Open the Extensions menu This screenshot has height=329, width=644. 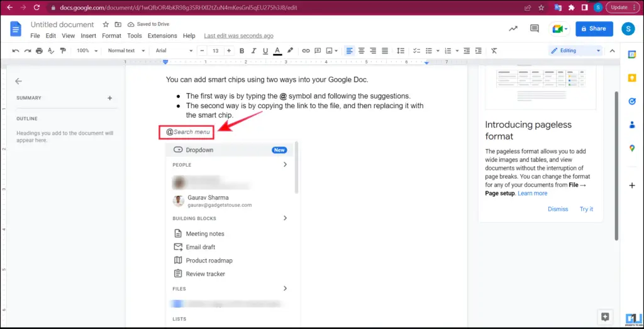(162, 36)
